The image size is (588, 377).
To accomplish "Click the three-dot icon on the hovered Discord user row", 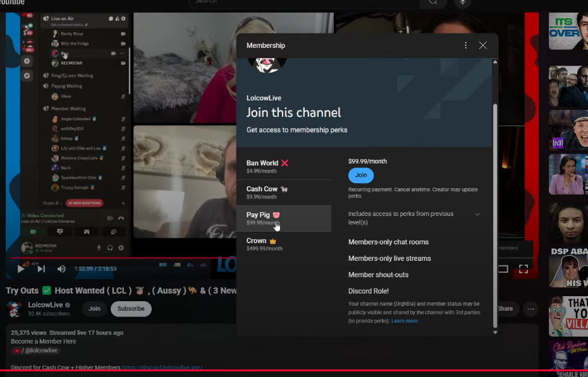I will click(x=122, y=54).
